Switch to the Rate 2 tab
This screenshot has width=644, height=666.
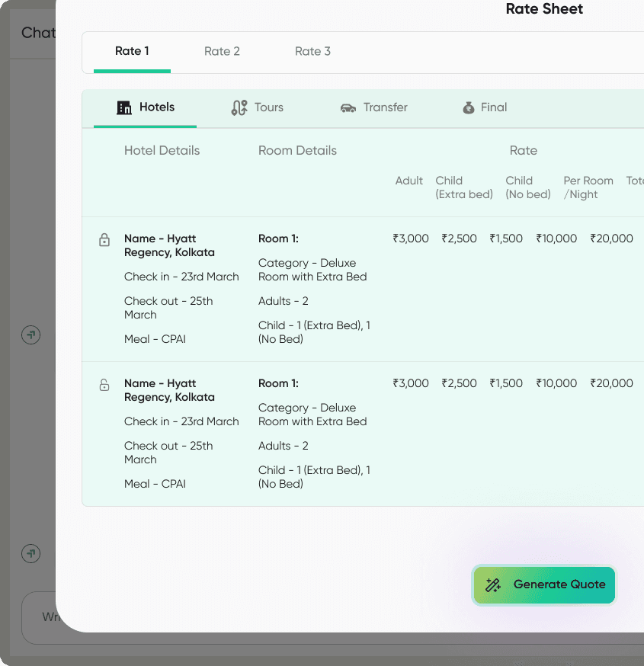pyautogui.click(x=222, y=51)
